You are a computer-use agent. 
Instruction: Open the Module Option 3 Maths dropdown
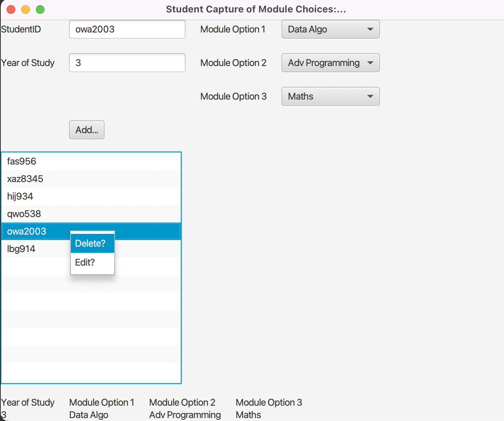(x=330, y=96)
